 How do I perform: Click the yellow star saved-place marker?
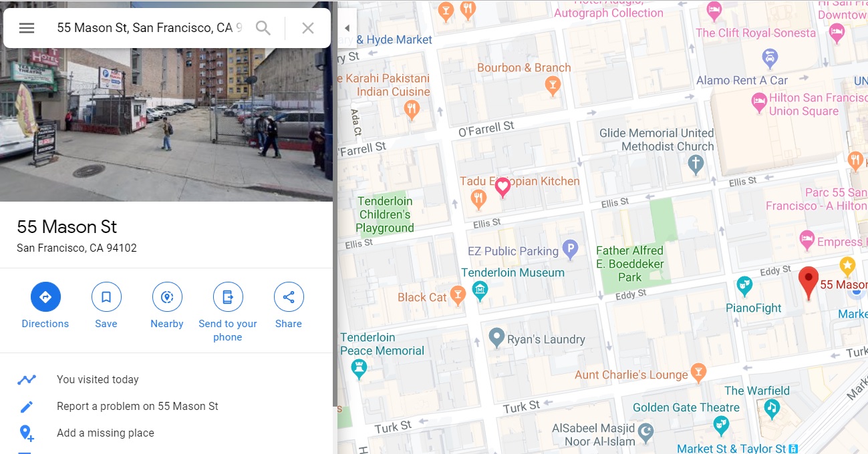[x=847, y=266]
